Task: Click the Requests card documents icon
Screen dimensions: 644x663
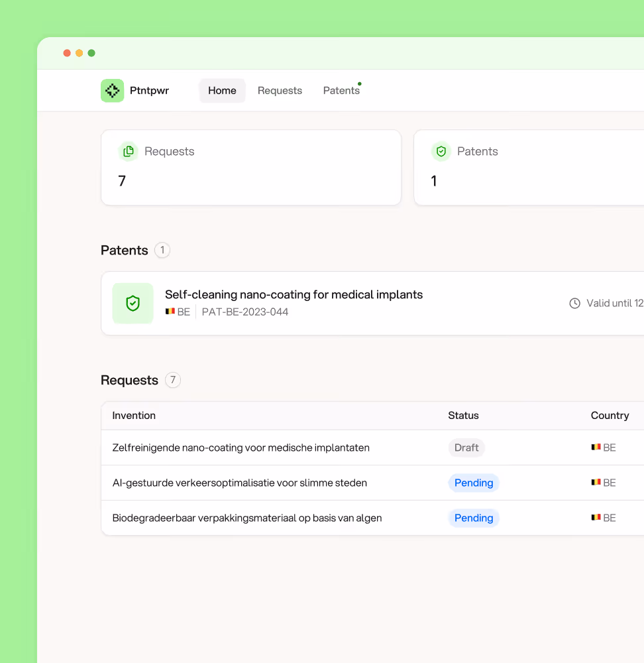Action: (129, 151)
